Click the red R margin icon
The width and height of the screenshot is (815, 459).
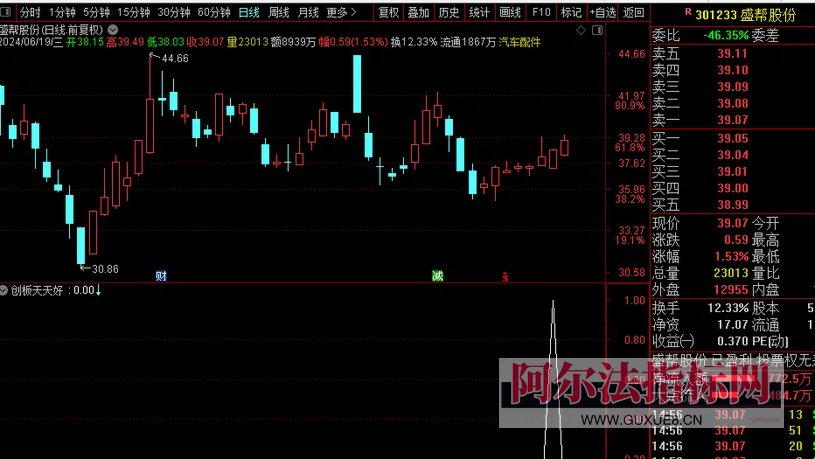click(x=688, y=12)
